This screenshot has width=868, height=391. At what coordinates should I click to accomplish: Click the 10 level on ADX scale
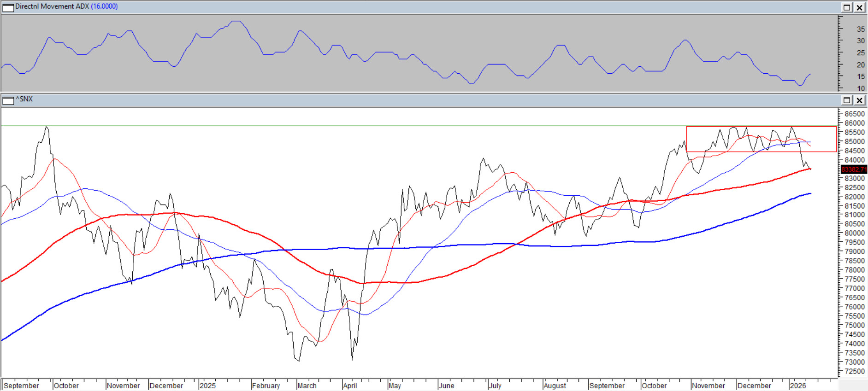(861, 88)
